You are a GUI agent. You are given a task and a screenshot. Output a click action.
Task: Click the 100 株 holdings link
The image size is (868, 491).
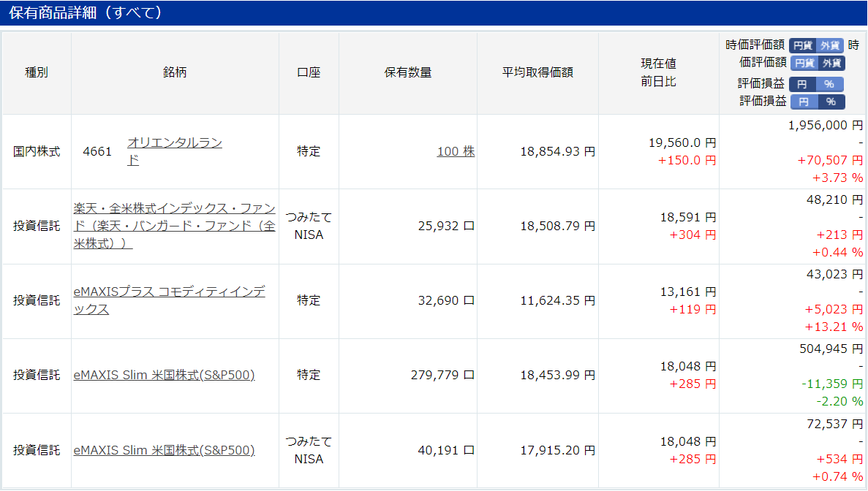(x=456, y=151)
